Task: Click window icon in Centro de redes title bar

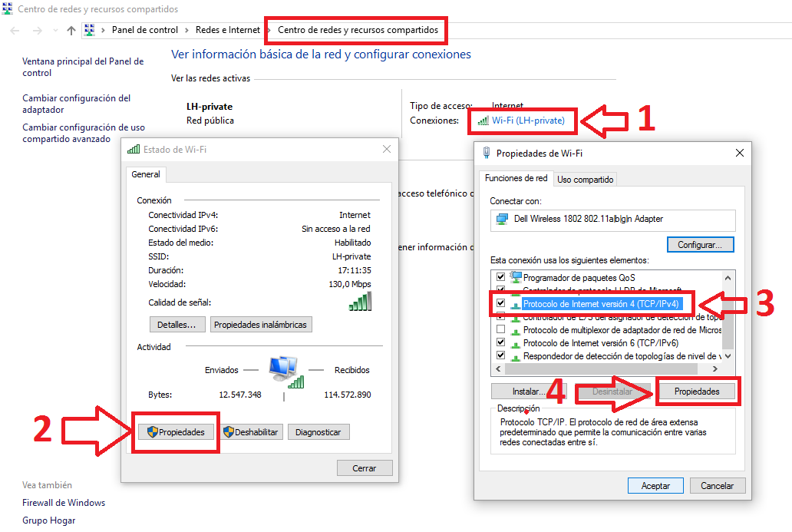Action: point(7,8)
